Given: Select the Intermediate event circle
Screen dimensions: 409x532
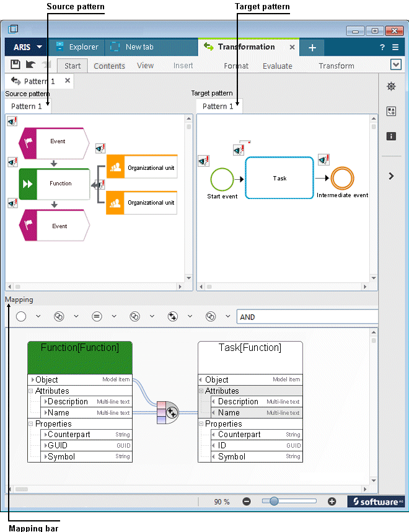Looking at the screenshot, I should (342, 178).
